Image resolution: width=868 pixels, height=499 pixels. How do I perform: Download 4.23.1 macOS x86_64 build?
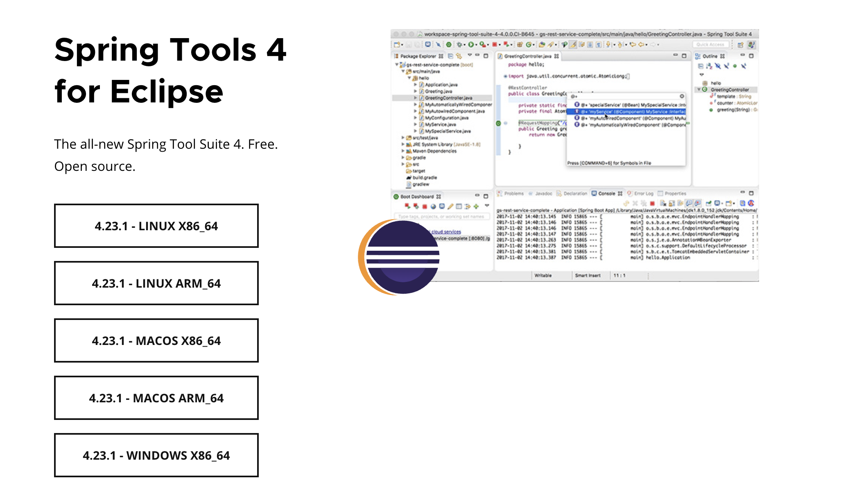coord(156,340)
